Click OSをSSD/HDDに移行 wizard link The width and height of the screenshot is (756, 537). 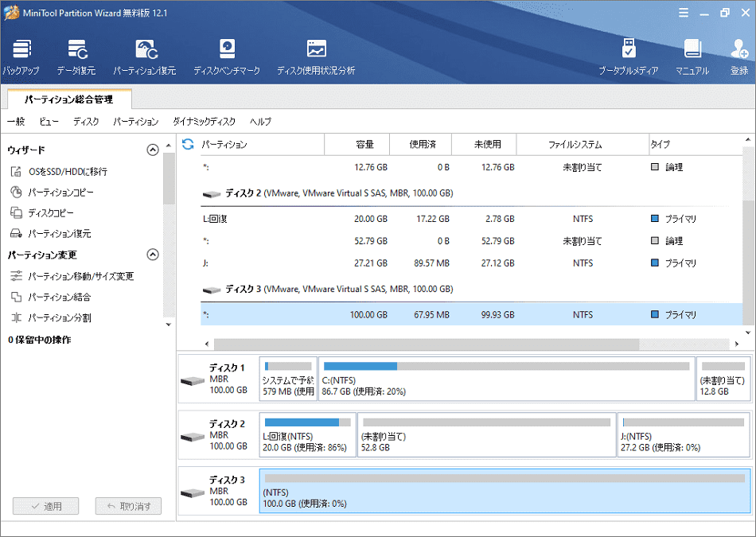click(x=68, y=171)
